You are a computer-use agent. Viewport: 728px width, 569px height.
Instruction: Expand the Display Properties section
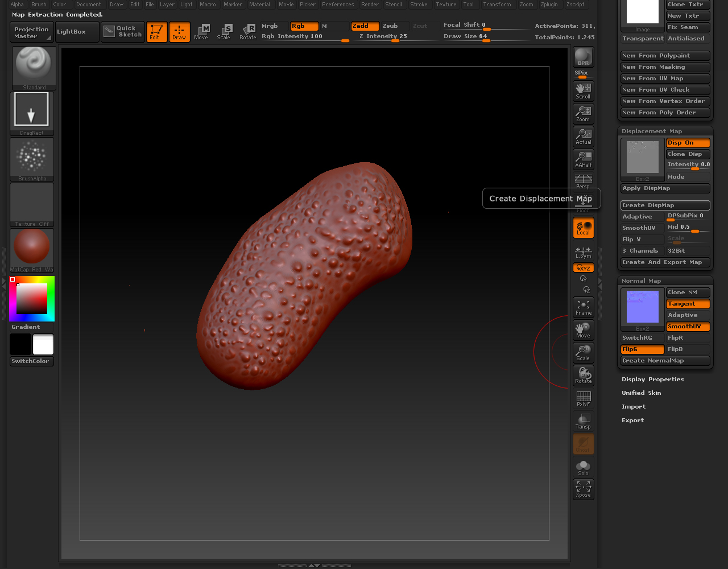[x=652, y=380]
